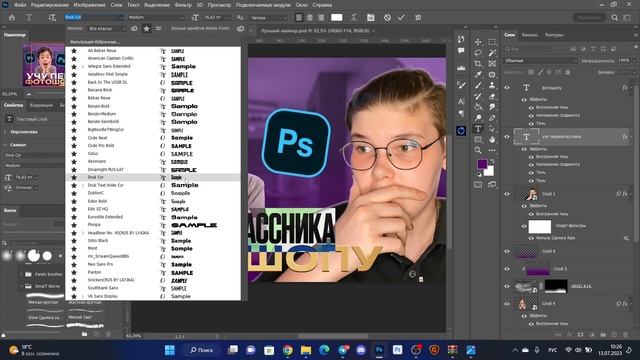Open the font family dropdown
Screen dimensions: 640x360
point(120,18)
